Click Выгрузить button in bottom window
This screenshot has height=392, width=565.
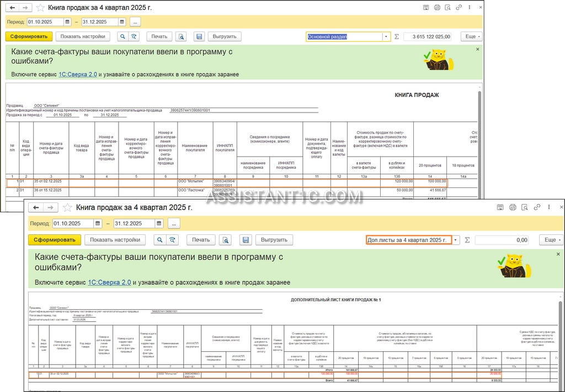pyautogui.click(x=274, y=240)
